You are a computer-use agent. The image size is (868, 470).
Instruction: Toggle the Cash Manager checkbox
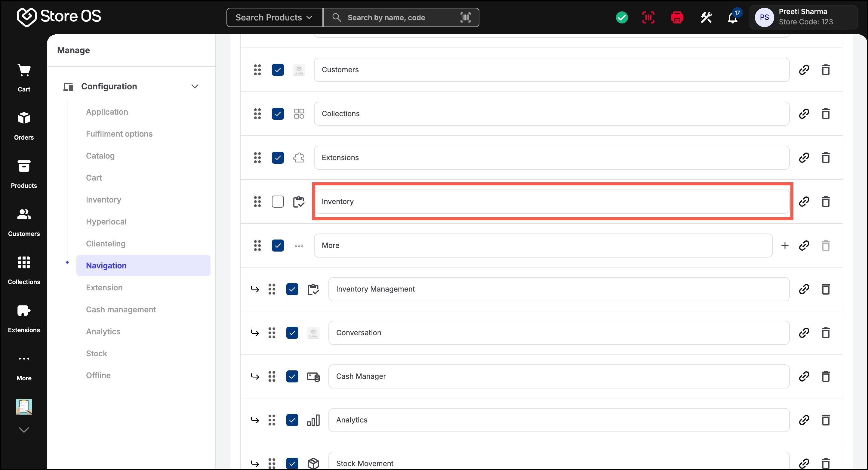pos(292,376)
